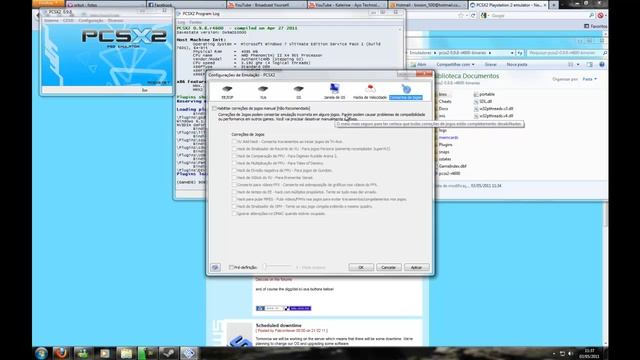
Task: Open Explorer help icon
Action: (602, 64)
